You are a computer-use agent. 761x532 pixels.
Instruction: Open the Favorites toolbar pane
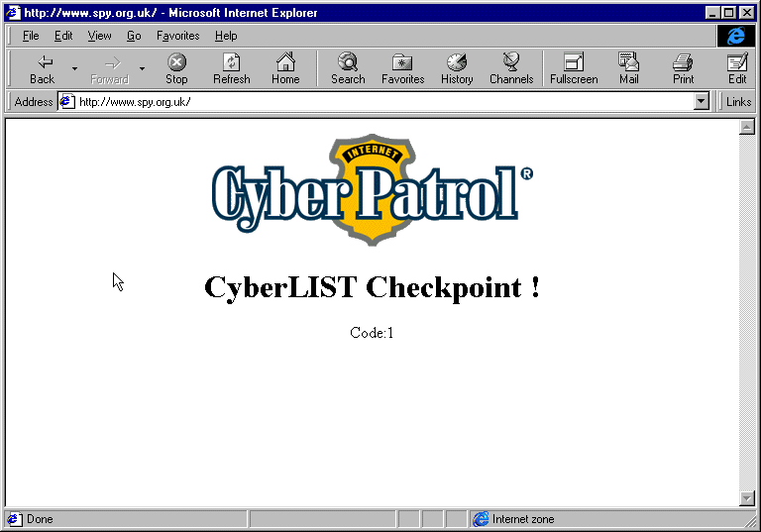coord(403,68)
